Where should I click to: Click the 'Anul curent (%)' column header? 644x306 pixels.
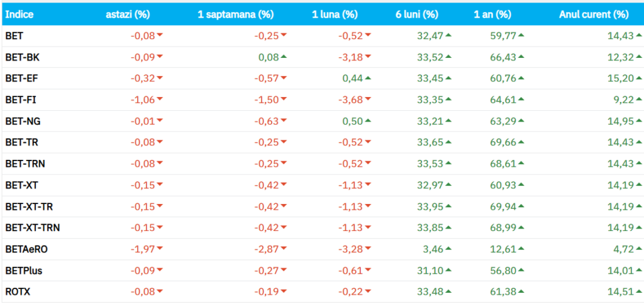pos(593,14)
